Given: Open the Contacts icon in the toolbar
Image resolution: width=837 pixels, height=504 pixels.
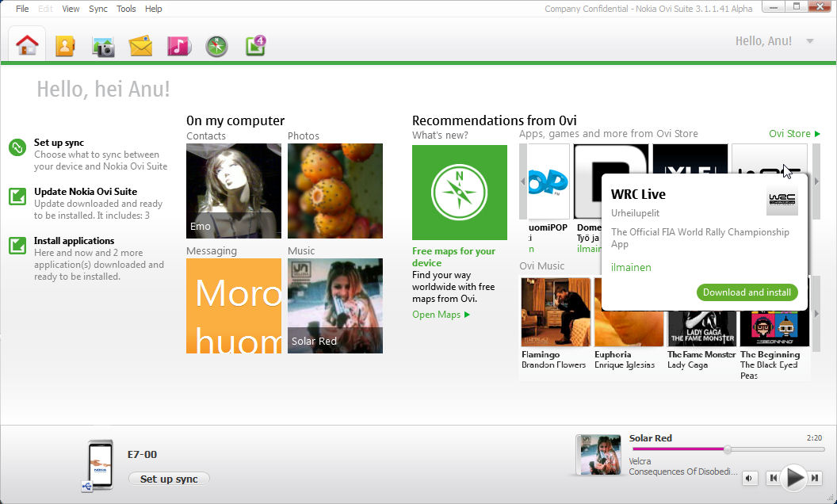Looking at the screenshot, I should pos(65,44).
